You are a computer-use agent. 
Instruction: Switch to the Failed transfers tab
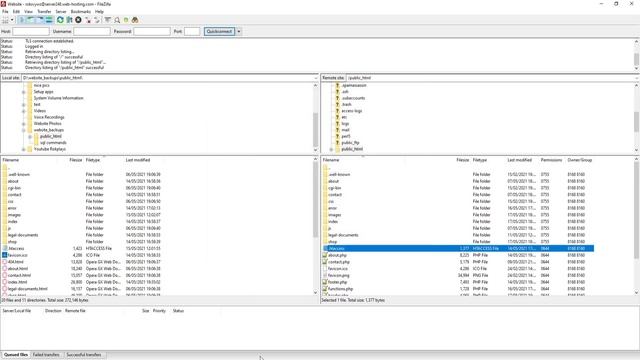[x=46, y=355]
